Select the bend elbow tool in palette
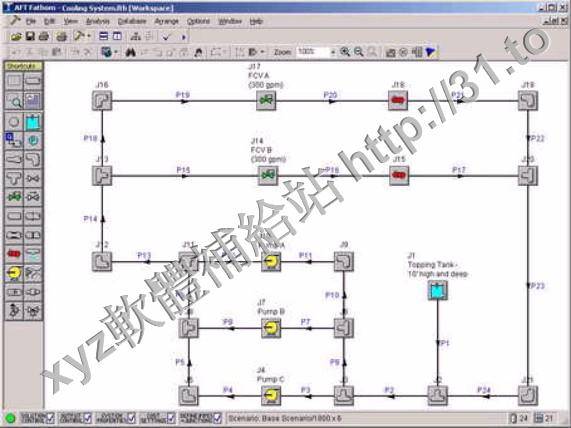Screen dimensions: 571x428 tap(33, 160)
